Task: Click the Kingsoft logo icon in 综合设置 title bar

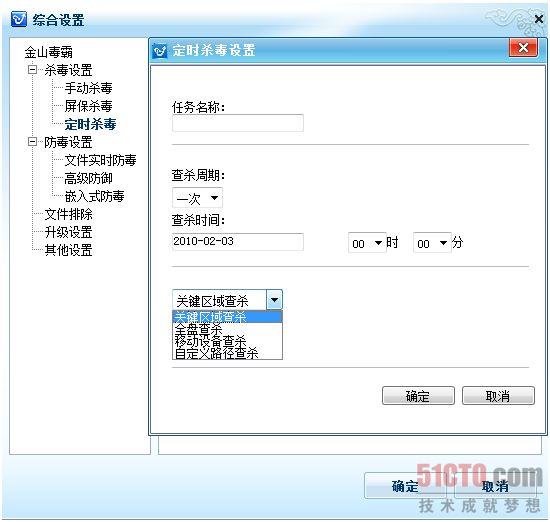Action: (19, 19)
